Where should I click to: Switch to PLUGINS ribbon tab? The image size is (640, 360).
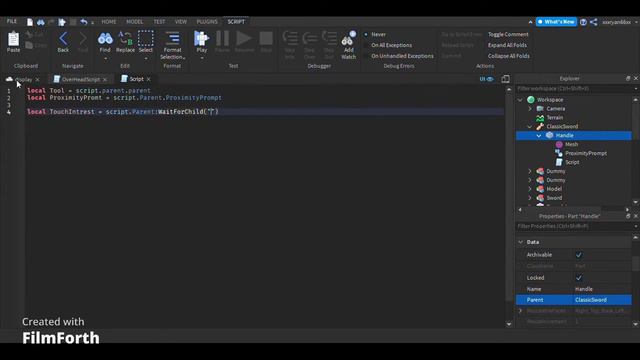(207, 22)
